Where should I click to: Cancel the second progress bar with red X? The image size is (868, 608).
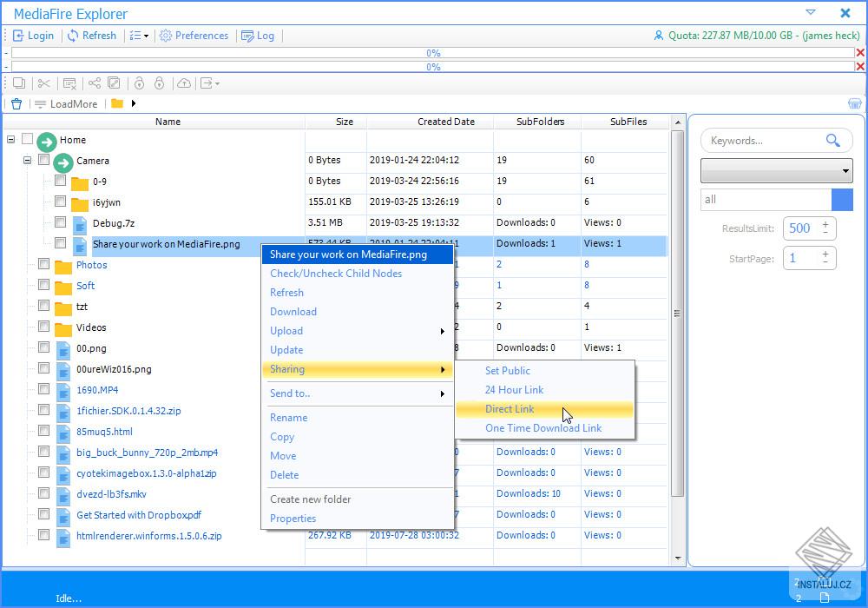pos(860,67)
